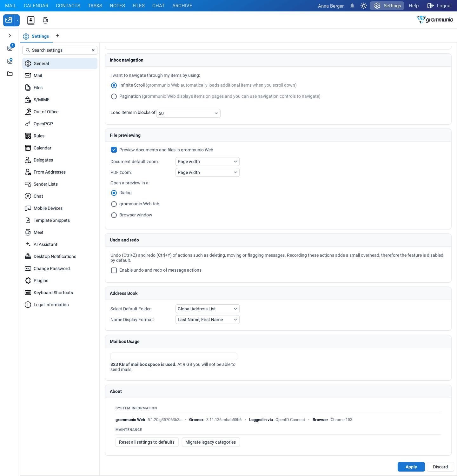457x476 pixels.
Task: Open Template Snippets settings category
Action: click(x=60, y=220)
